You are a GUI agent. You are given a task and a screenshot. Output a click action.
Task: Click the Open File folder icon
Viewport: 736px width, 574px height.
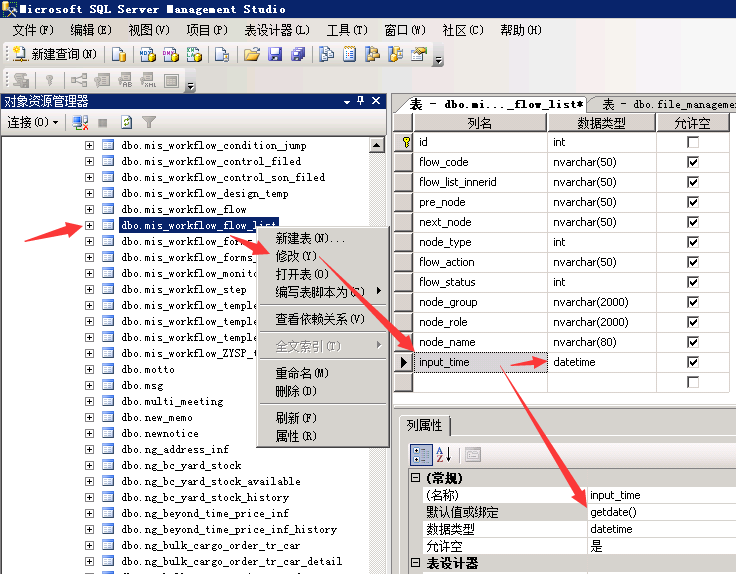click(x=252, y=54)
